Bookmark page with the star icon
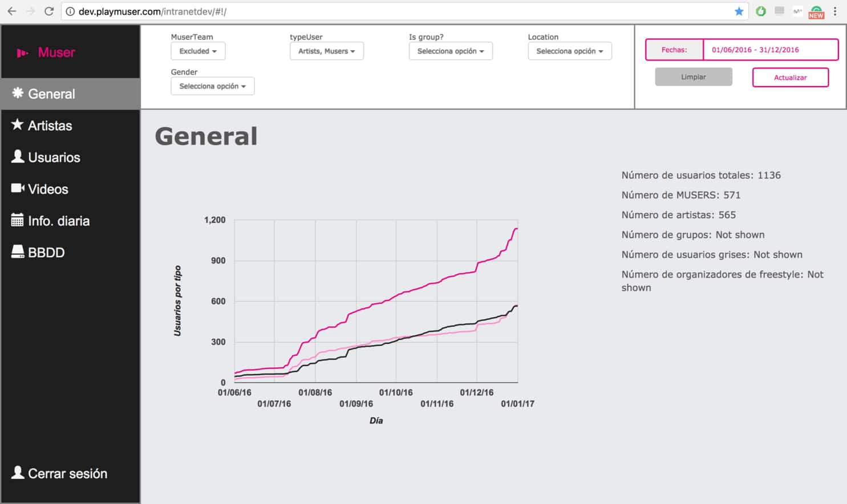 pos(739,11)
